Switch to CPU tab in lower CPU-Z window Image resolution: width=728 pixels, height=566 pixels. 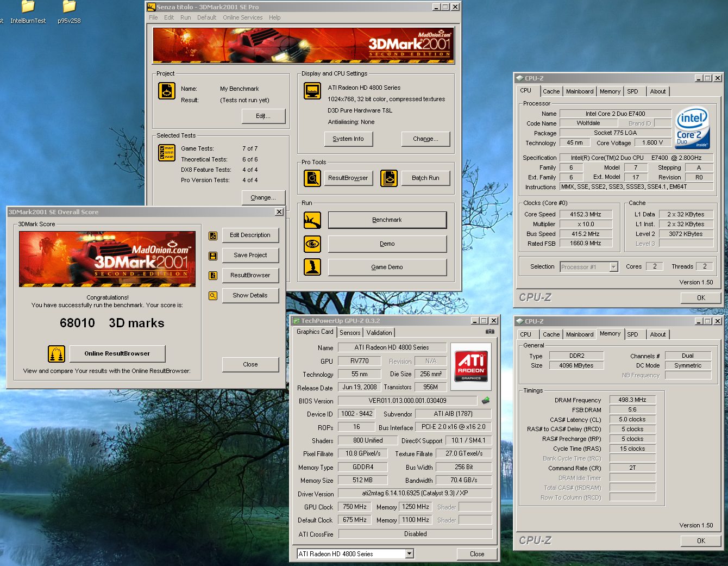[x=525, y=334]
